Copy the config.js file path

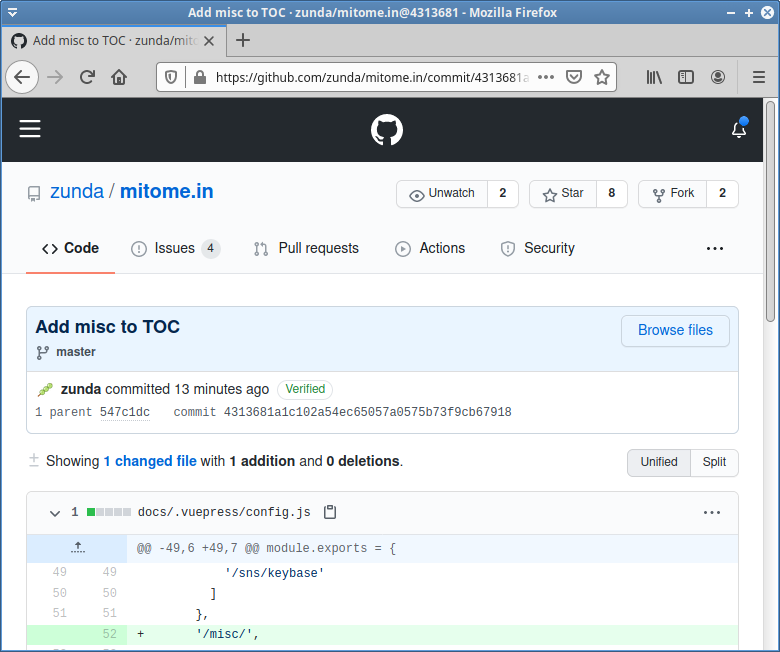[330, 512]
